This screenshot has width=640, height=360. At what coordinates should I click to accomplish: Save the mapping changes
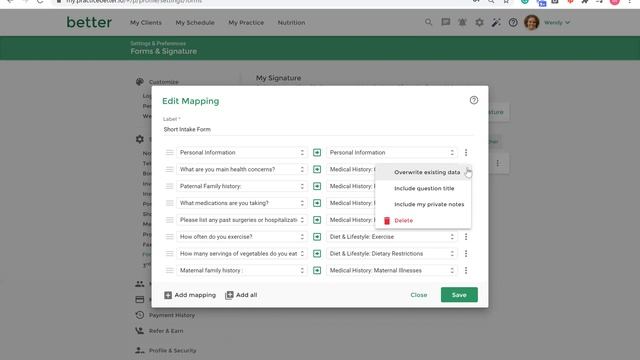(x=459, y=295)
